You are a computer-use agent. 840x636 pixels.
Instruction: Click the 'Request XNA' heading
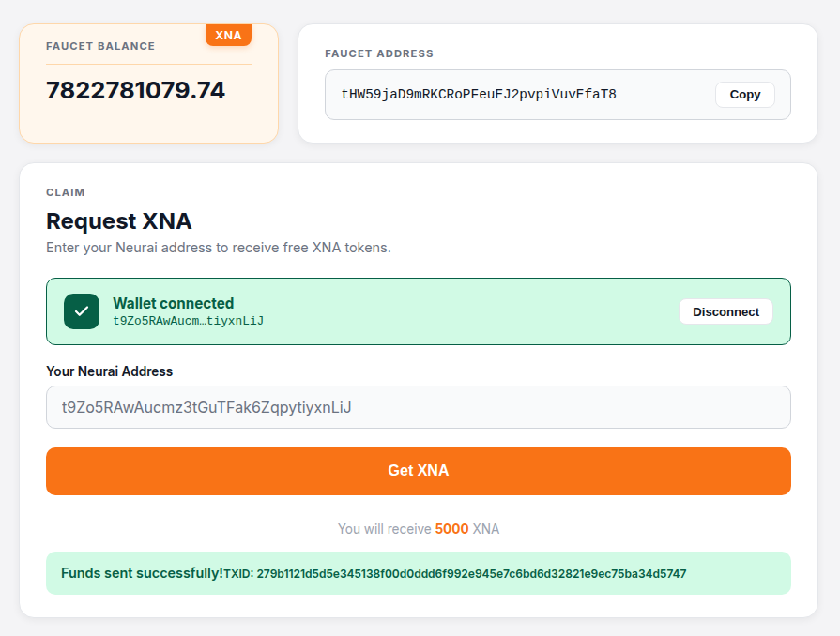click(119, 221)
